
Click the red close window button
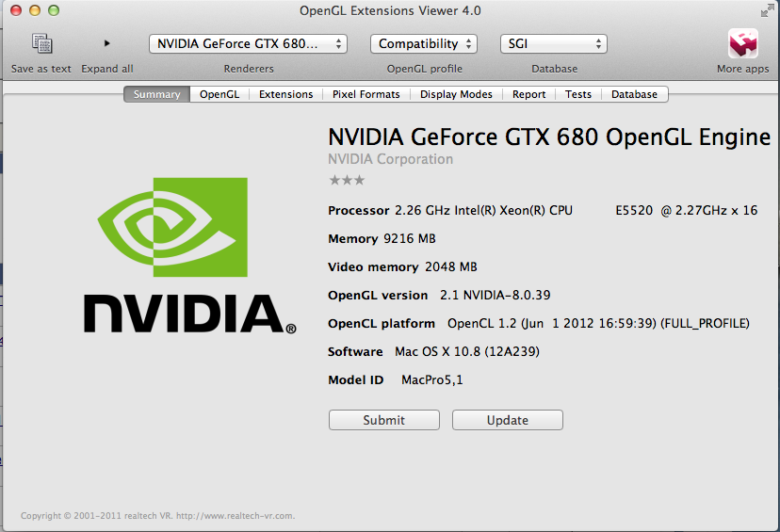click(x=16, y=10)
